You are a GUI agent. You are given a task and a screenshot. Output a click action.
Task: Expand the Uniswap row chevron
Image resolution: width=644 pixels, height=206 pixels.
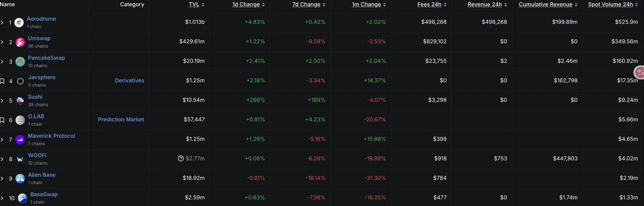3,42
